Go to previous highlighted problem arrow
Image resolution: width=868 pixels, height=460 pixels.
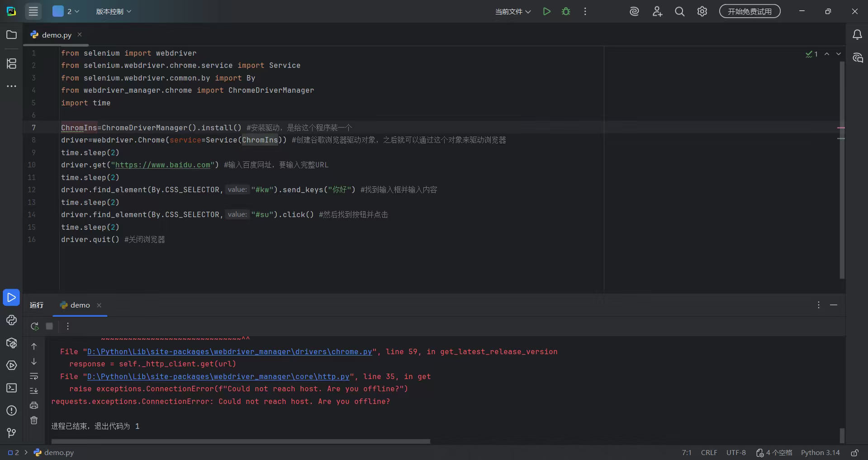[x=827, y=54]
